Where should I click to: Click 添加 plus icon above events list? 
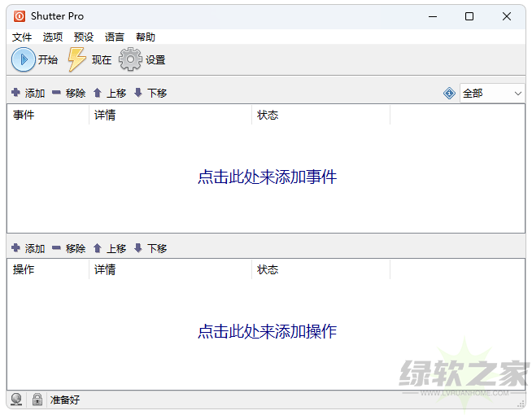(x=15, y=93)
